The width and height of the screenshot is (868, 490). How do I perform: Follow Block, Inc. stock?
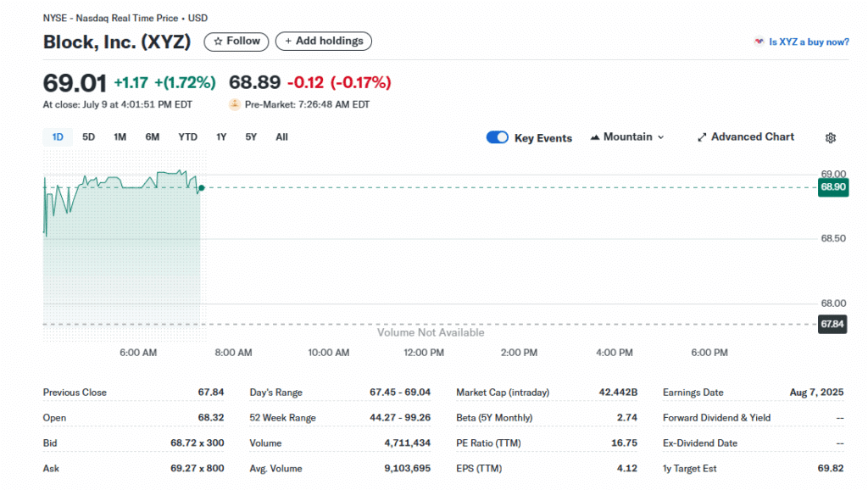point(236,42)
